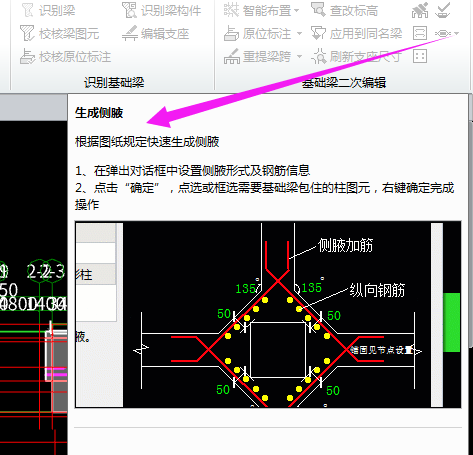Click the checkmark-over-basin icon
Image resolution: width=473 pixels, height=455 pixels.
pos(443,10)
